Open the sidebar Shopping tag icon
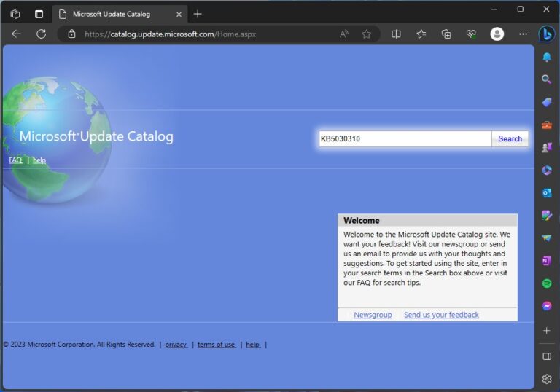The height and width of the screenshot is (392, 560). click(546, 103)
